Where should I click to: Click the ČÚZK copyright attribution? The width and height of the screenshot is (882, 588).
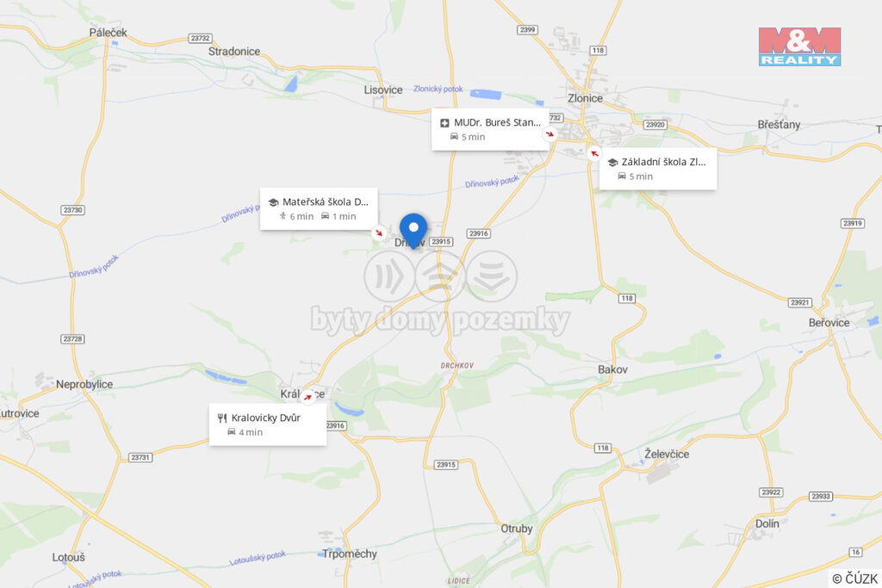854,579
